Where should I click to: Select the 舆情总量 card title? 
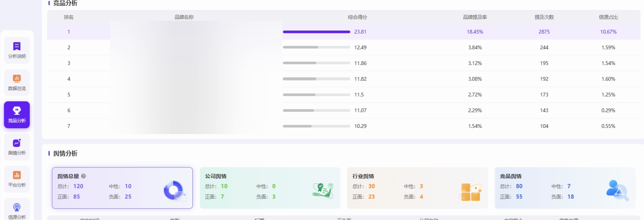pos(68,176)
